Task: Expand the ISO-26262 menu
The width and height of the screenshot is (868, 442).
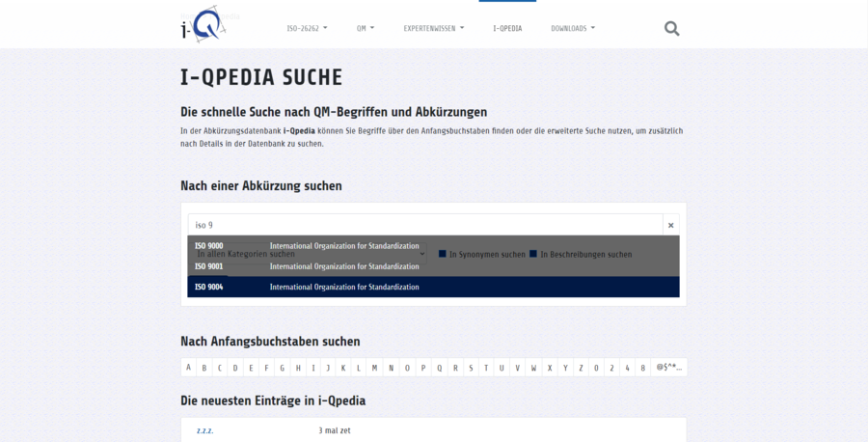Action: tap(307, 28)
